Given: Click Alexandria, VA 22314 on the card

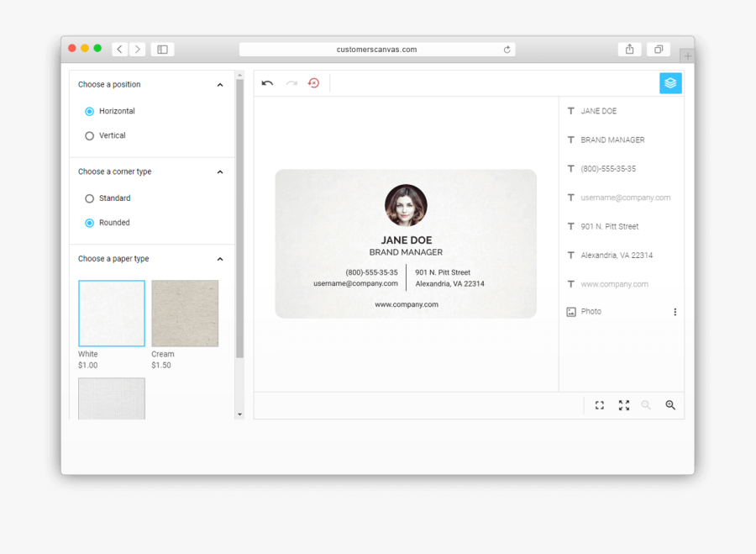Looking at the screenshot, I should 450,284.
